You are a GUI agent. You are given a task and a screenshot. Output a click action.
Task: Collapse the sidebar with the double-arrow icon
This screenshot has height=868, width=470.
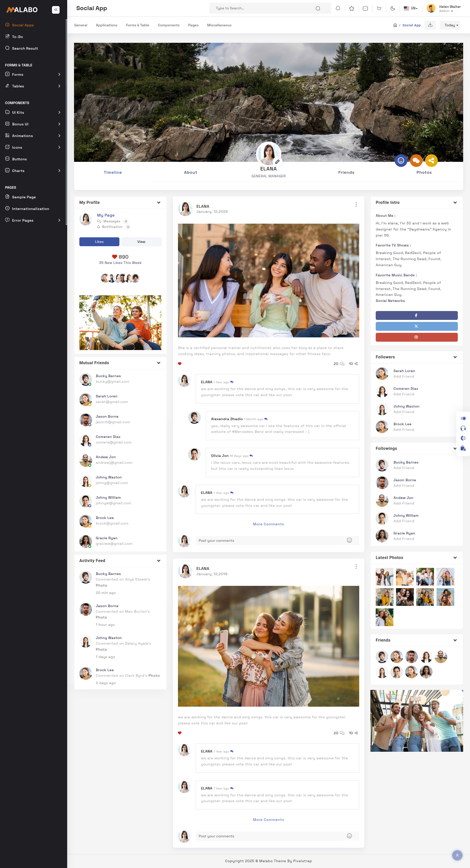pos(56,10)
